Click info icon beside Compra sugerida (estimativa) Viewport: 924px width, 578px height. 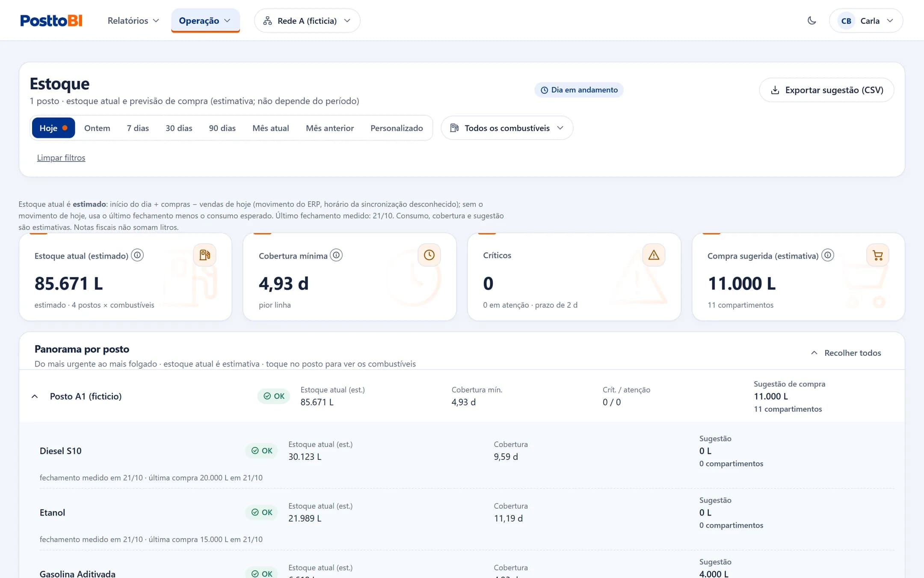828,255
